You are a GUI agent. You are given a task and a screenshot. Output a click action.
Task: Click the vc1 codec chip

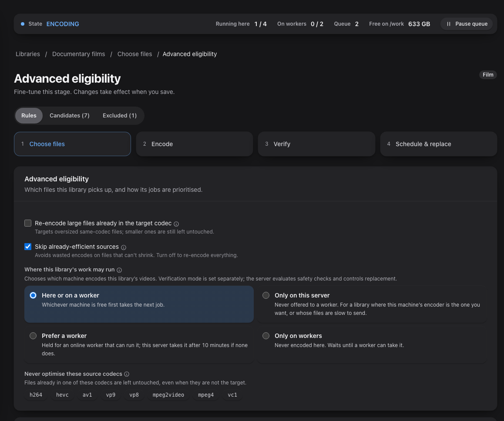click(232, 395)
